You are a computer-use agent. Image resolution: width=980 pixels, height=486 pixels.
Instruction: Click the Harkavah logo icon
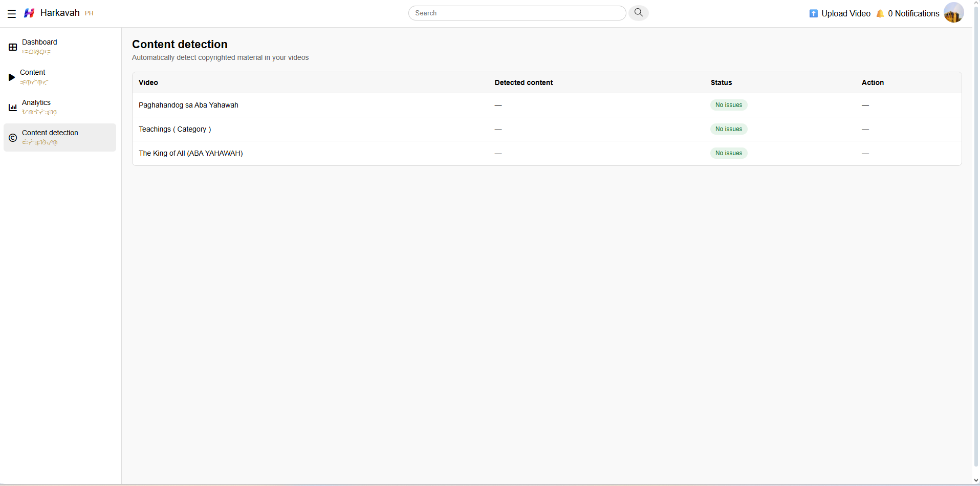point(29,13)
